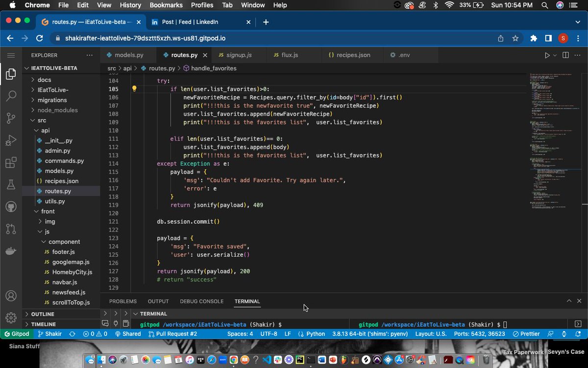Open the Explorer view in activity bar
This screenshot has width=588, height=368.
[x=11, y=75]
